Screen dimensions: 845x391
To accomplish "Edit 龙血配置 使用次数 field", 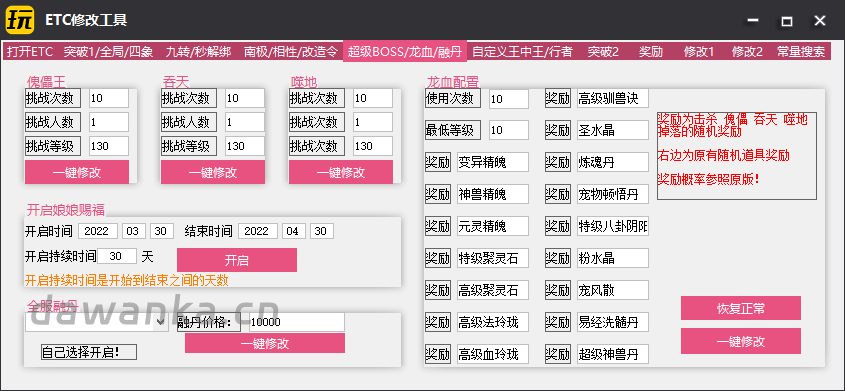I will tap(509, 99).
